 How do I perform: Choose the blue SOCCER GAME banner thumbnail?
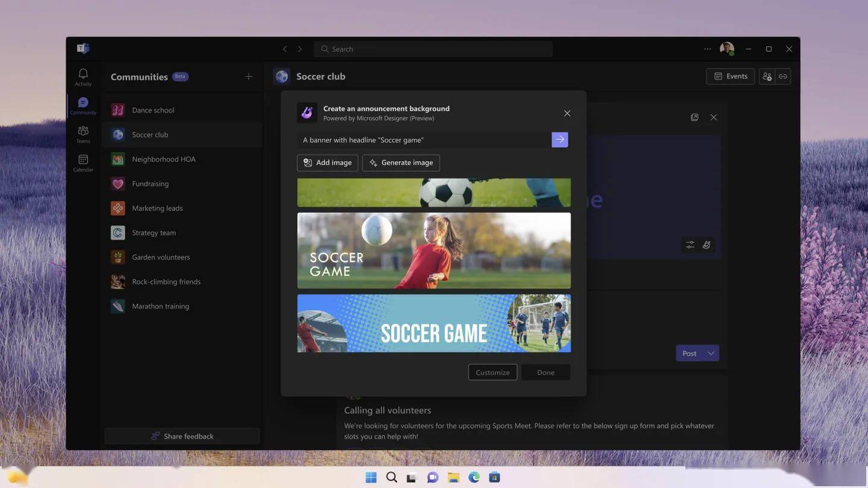coord(433,323)
